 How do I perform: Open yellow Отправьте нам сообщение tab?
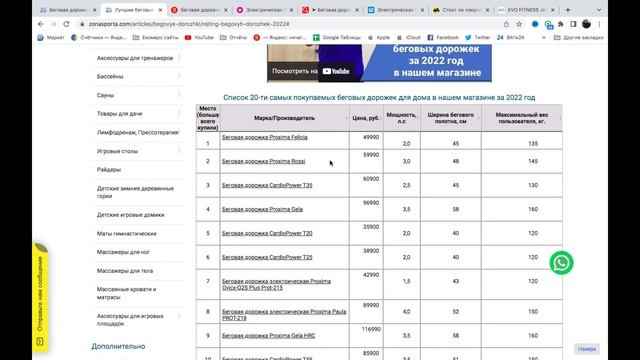coord(40,298)
